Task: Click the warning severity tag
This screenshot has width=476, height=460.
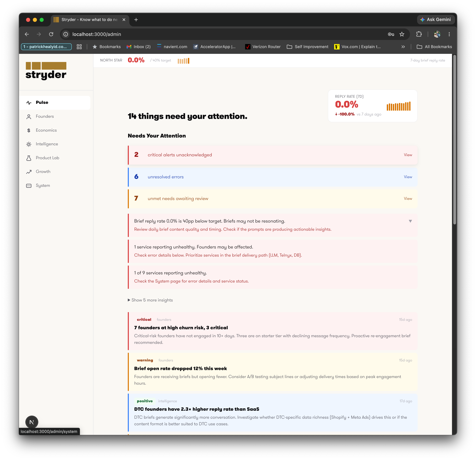Action: 145,360
